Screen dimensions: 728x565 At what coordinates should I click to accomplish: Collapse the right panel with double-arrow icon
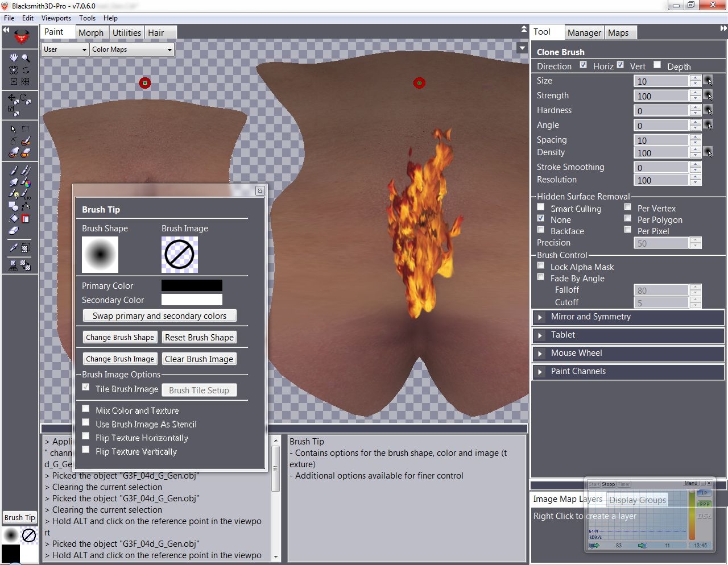(x=723, y=28)
